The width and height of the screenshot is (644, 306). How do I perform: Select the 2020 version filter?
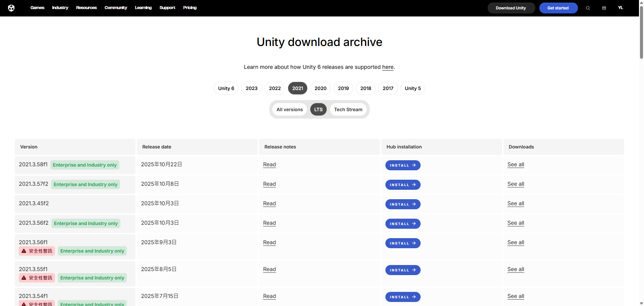click(x=320, y=88)
